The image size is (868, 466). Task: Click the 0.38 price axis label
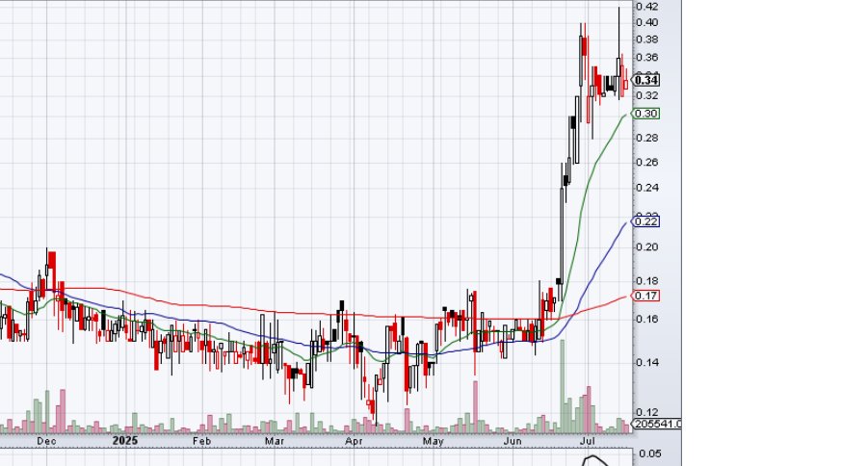[647, 39]
